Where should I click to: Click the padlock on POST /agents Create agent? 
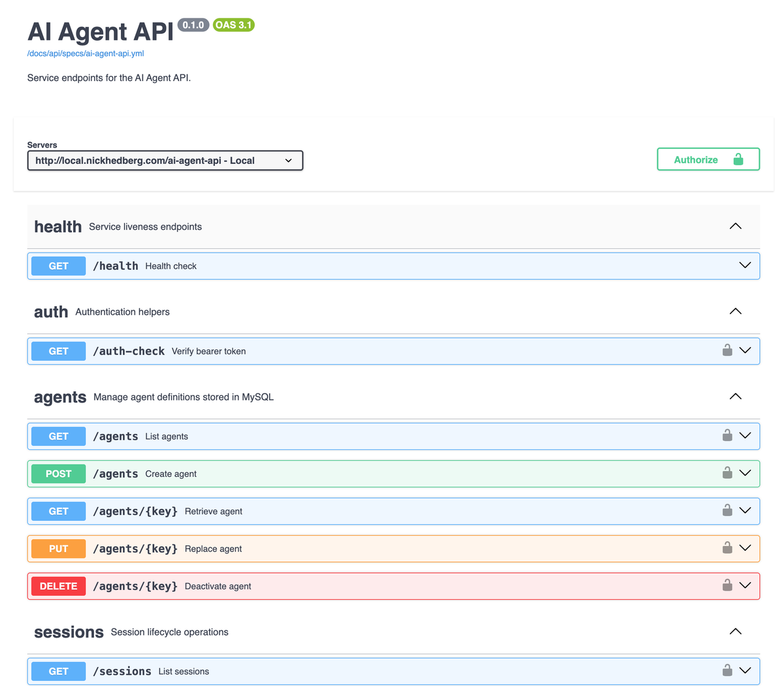727,473
